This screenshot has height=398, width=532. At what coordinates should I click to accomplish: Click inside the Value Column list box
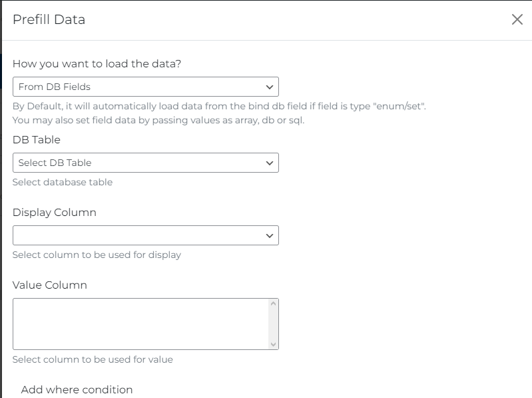140,323
